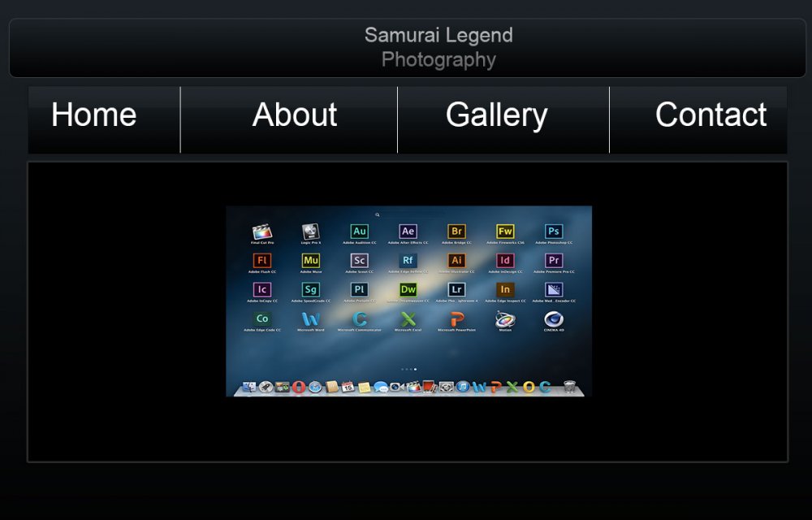Click the Finder icon in the Dock
This screenshot has height=520, width=812.
pyautogui.click(x=248, y=387)
